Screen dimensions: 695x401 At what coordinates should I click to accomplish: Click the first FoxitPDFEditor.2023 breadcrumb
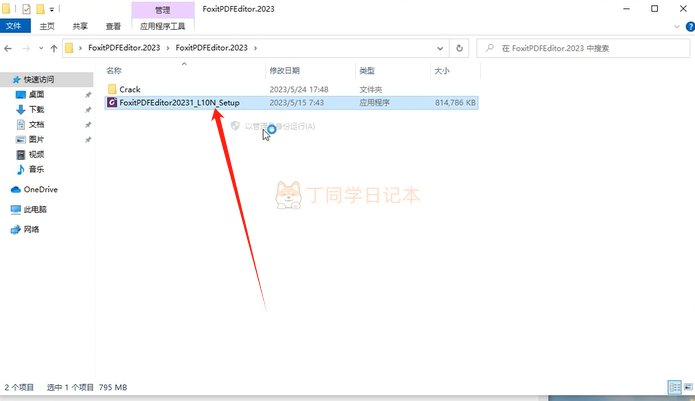click(124, 48)
